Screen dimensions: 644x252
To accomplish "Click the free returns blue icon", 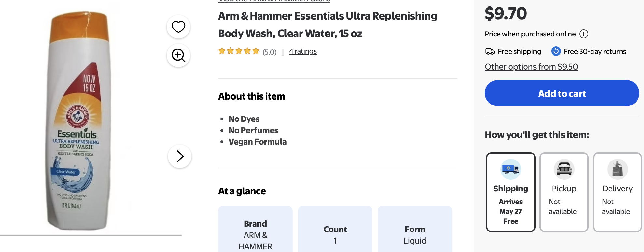I will pos(556,51).
